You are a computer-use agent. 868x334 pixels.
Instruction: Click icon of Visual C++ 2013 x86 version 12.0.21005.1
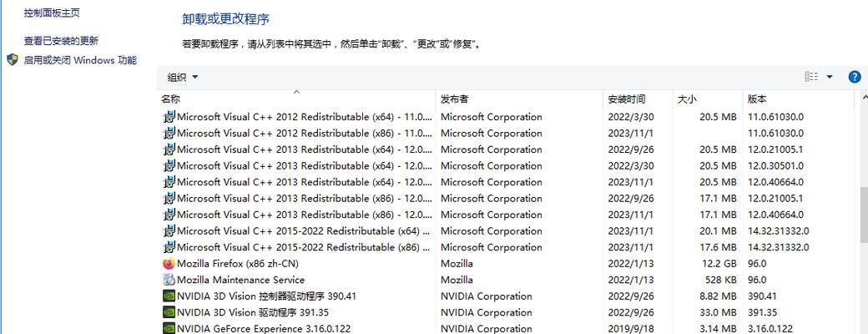169,198
